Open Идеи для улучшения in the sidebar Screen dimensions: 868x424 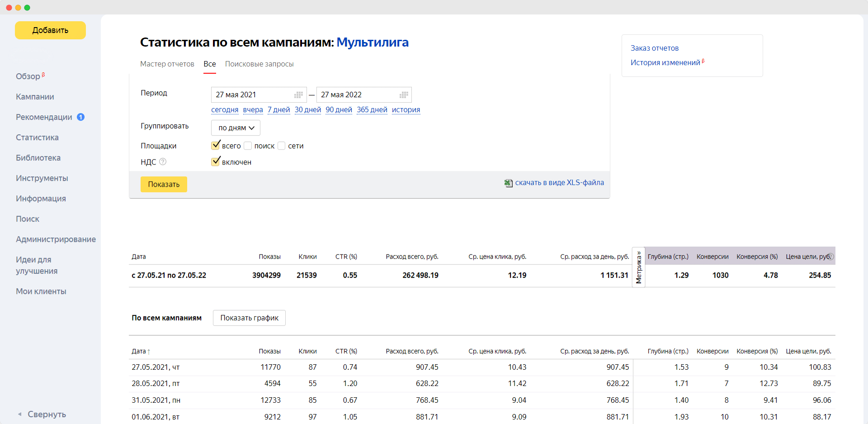pyautogui.click(x=37, y=265)
